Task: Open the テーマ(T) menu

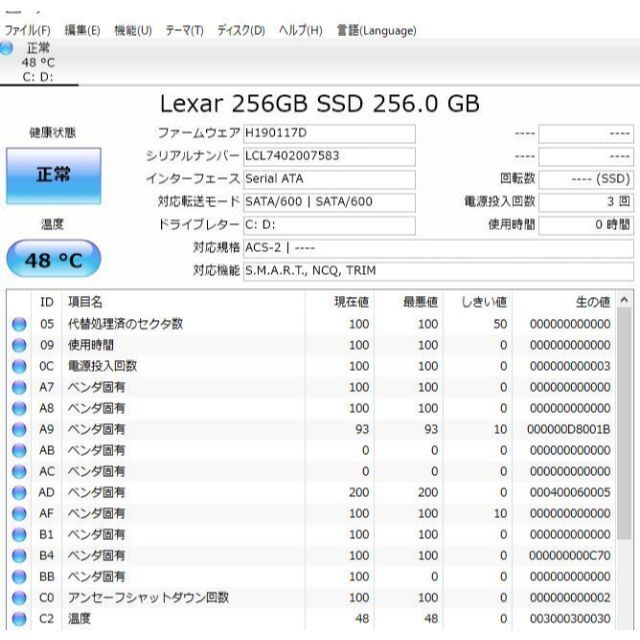Action: [x=184, y=31]
